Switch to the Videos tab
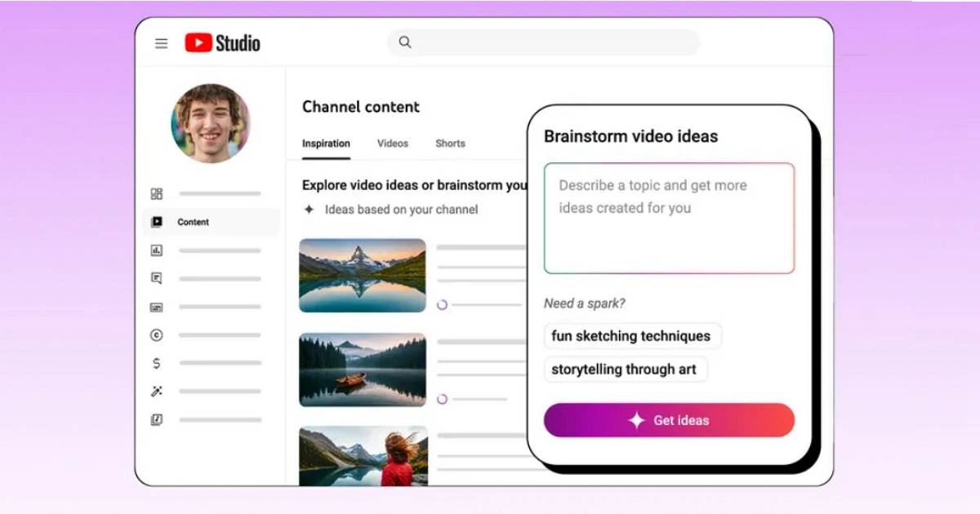The width and height of the screenshot is (980, 514). click(x=392, y=144)
